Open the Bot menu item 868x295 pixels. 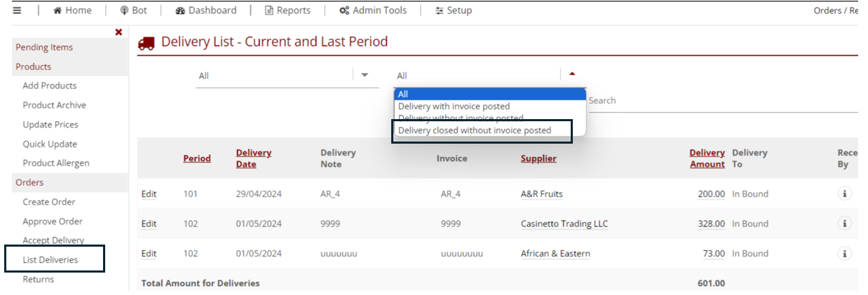133,11
